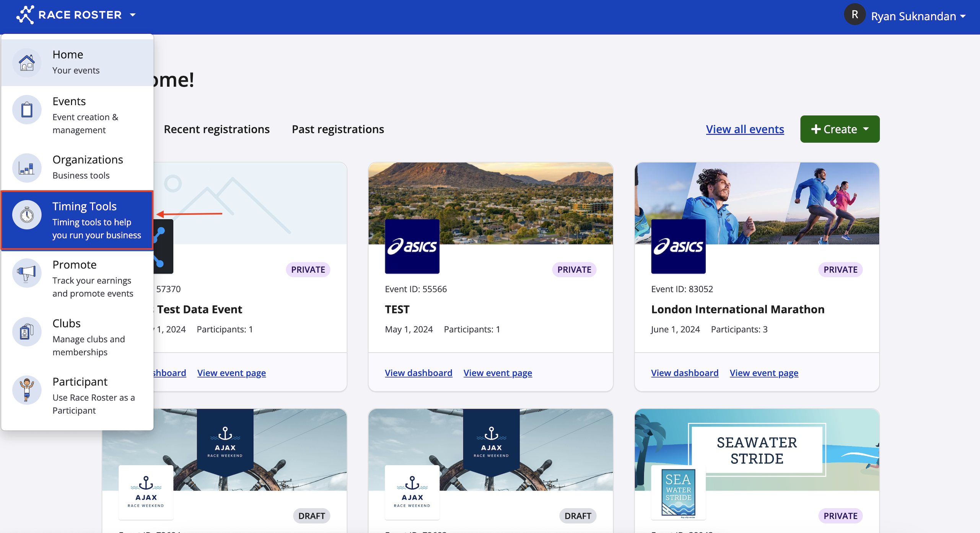Click the R user avatar
The image size is (980, 533).
coord(855,15)
